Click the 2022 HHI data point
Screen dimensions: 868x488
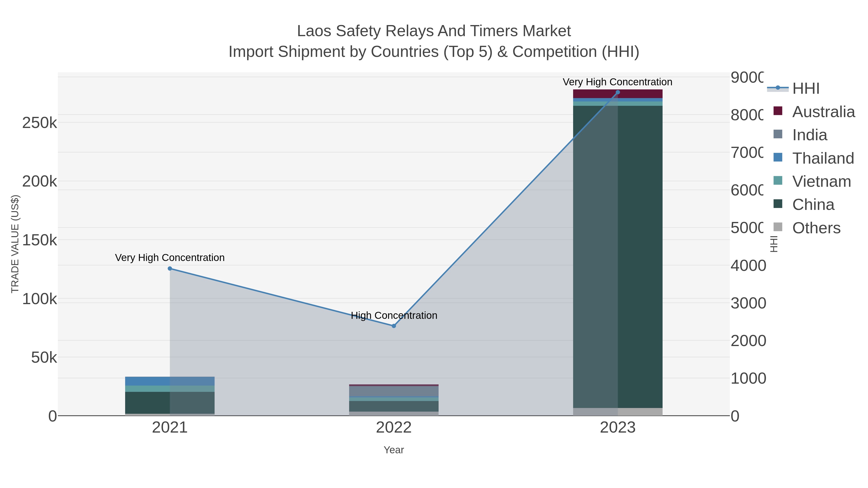coord(393,326)
